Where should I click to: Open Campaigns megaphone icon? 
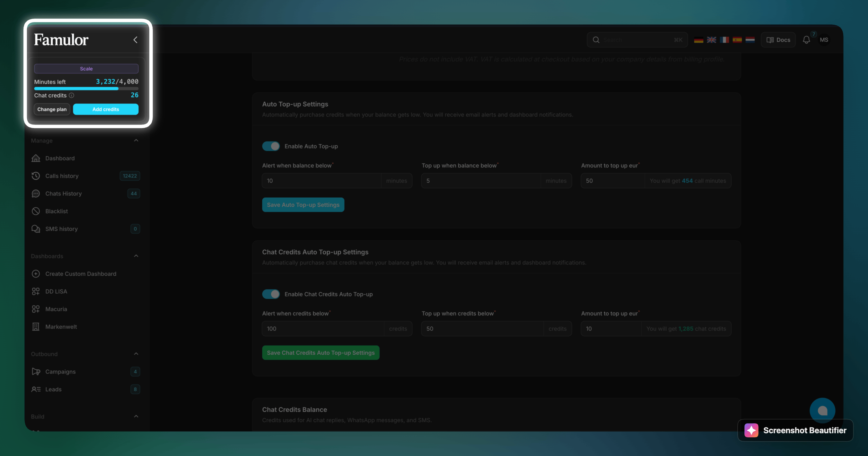(36, 372)
